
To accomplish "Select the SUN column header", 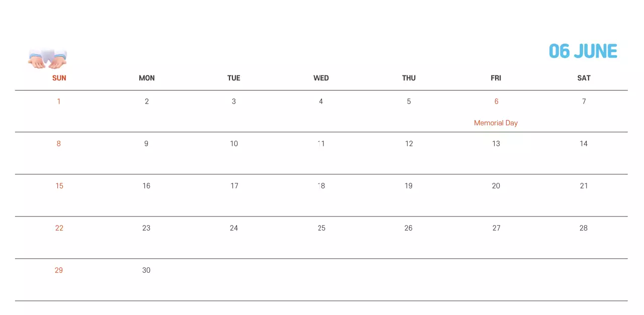I will coord(59,78).
